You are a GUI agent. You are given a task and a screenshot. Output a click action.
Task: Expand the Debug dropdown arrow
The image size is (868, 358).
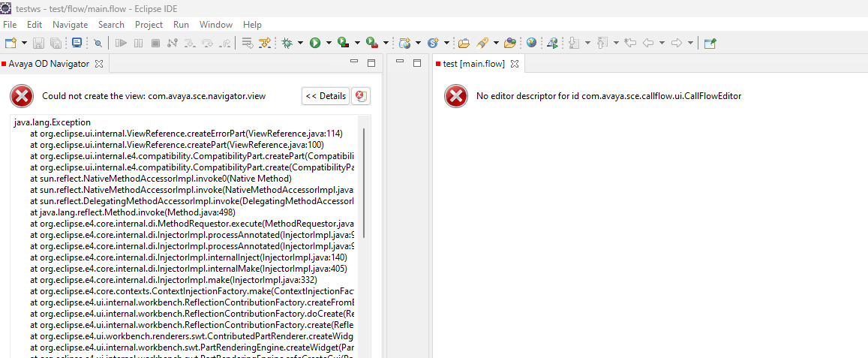(x=301, y=43)
